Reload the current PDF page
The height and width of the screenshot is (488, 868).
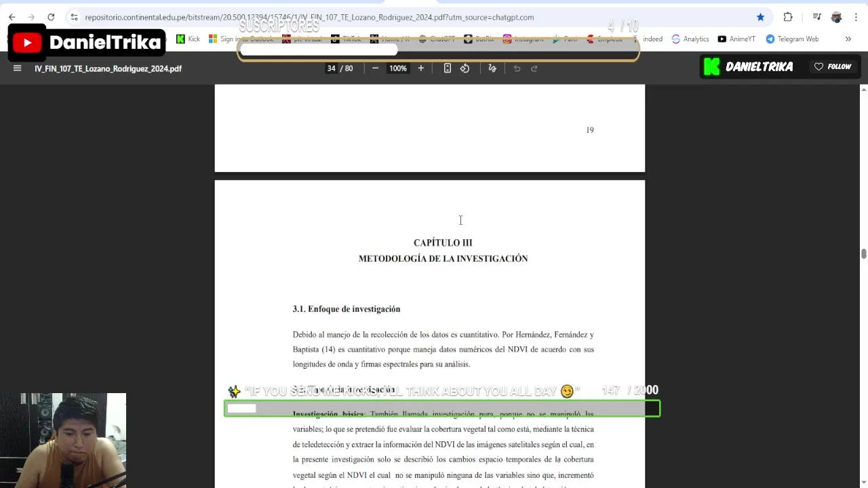pyautogui.click(x=51, y=17)
